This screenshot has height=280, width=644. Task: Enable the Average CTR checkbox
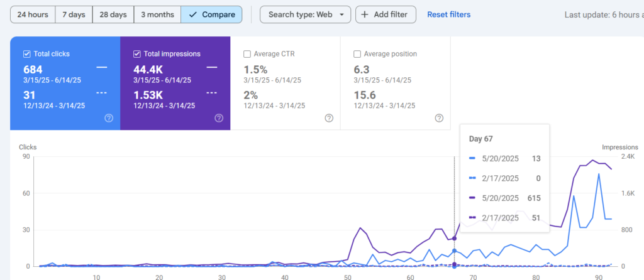(x=247, y=54)
